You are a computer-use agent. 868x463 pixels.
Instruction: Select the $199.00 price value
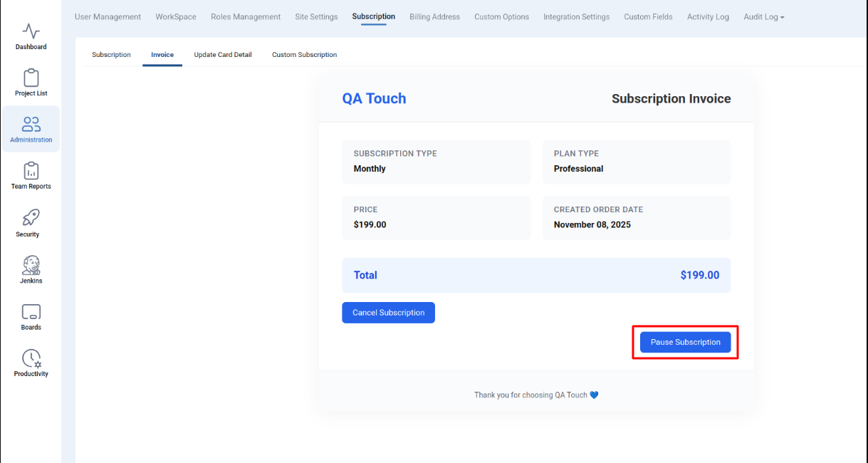point(370,224)
